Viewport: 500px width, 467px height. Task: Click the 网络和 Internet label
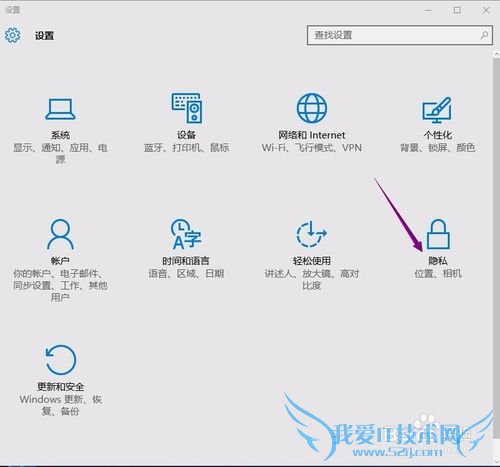coord(312,135)
